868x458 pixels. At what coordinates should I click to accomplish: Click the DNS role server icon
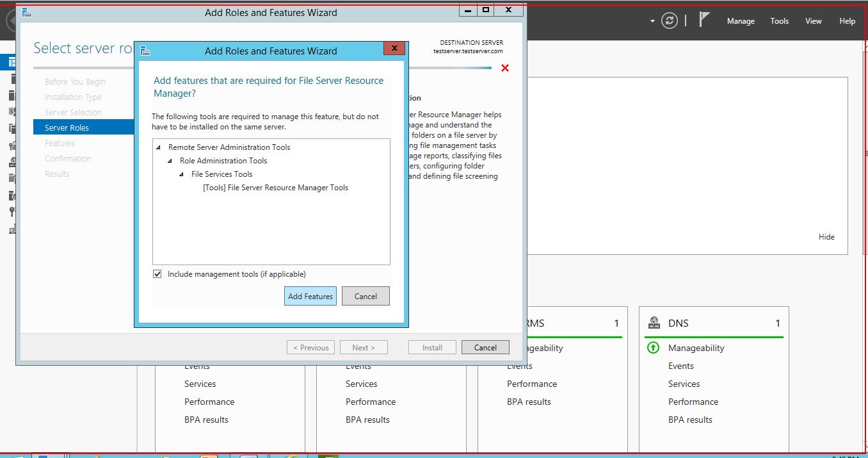point(654,323)
